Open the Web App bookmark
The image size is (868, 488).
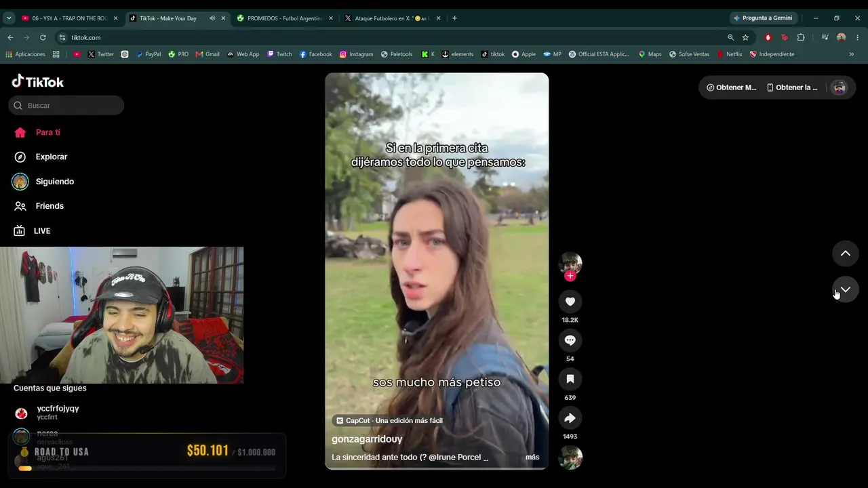[x=243, y=54]
